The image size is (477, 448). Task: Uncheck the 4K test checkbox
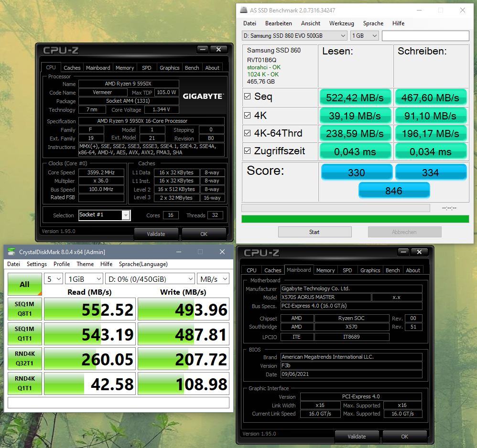point(247,116)
